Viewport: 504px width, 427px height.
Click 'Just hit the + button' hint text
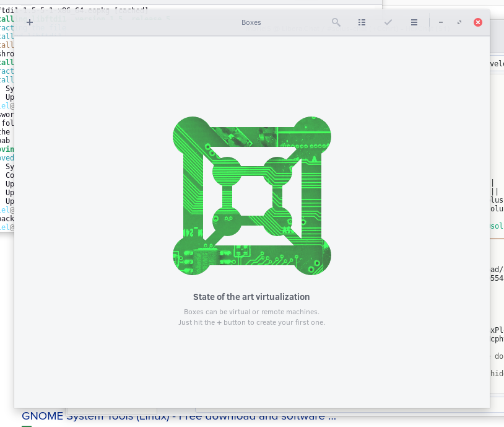(251, 322)
